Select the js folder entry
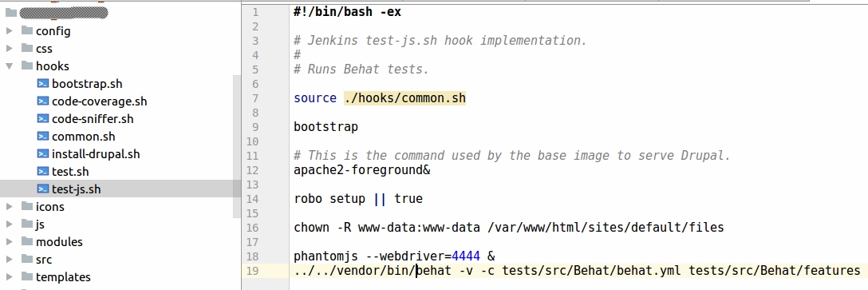This screenshot has height=290, width=868. (x=40, y=224)
